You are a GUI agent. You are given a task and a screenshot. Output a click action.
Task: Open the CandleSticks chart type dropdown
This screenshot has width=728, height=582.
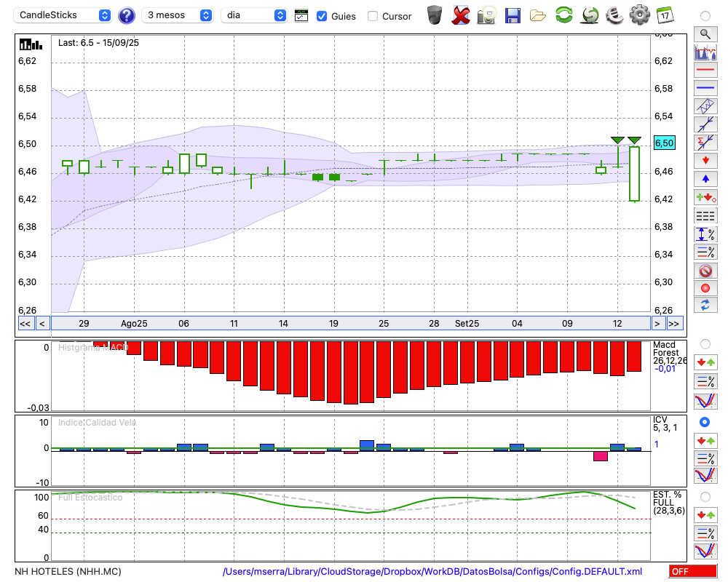[x=64, y=15]
